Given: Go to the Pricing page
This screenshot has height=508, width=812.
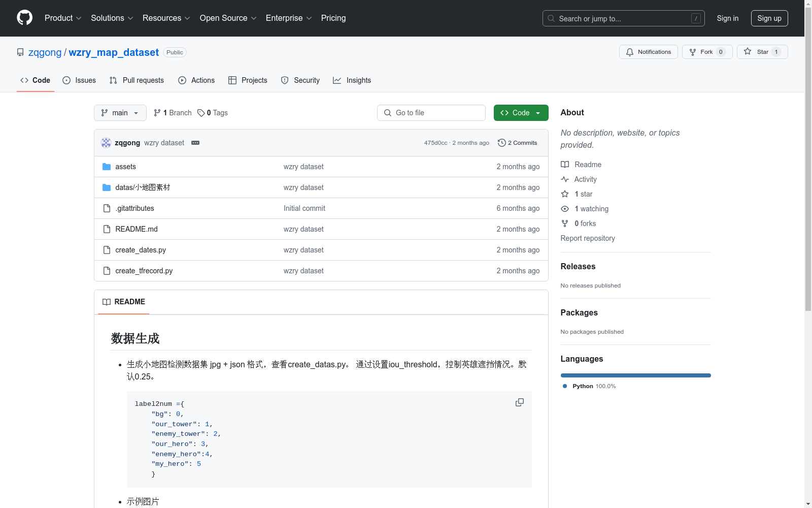Looking at the screenshot, I should [333, 18].
